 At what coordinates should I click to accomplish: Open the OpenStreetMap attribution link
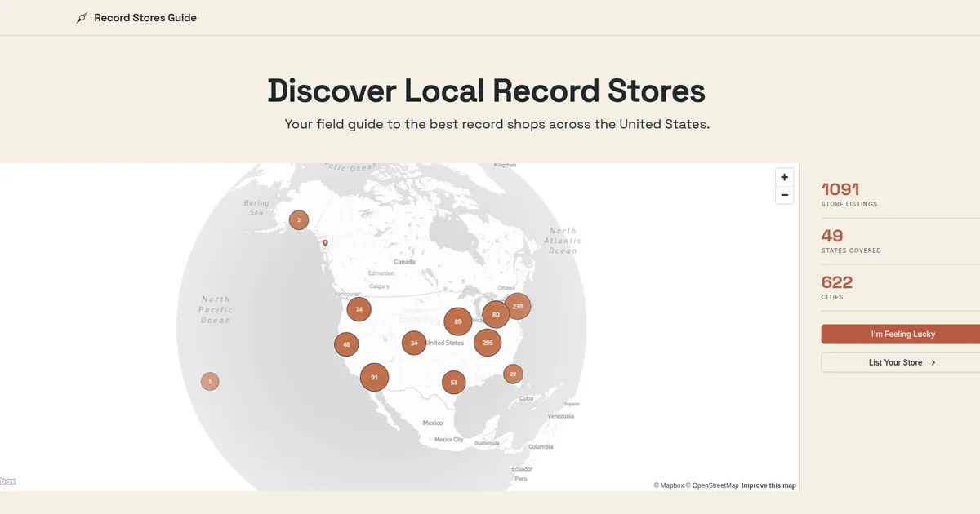(712, 485)
